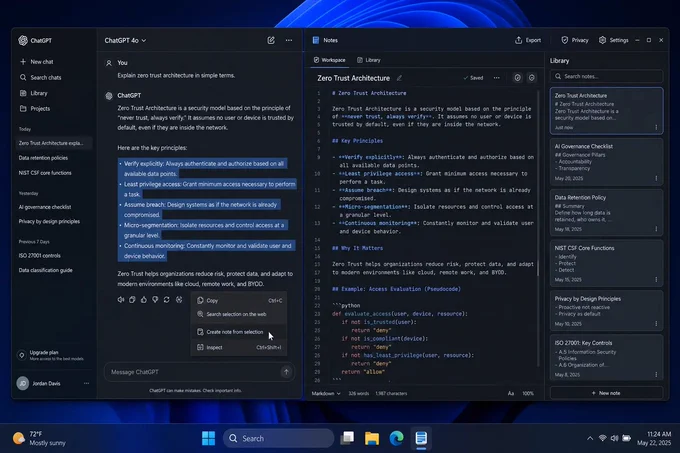Choose Search selection on the web
Viewport: 680px width, 453px height.
point(239,314)
